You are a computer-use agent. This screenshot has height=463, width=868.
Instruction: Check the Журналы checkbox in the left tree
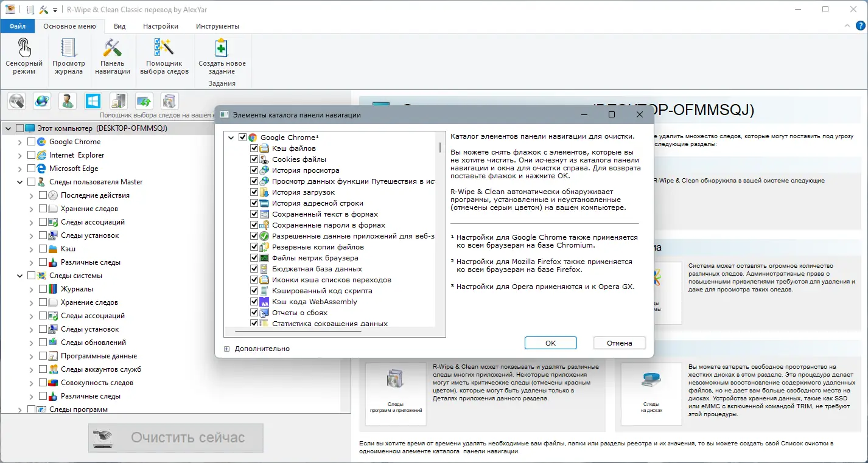(43, 289)
